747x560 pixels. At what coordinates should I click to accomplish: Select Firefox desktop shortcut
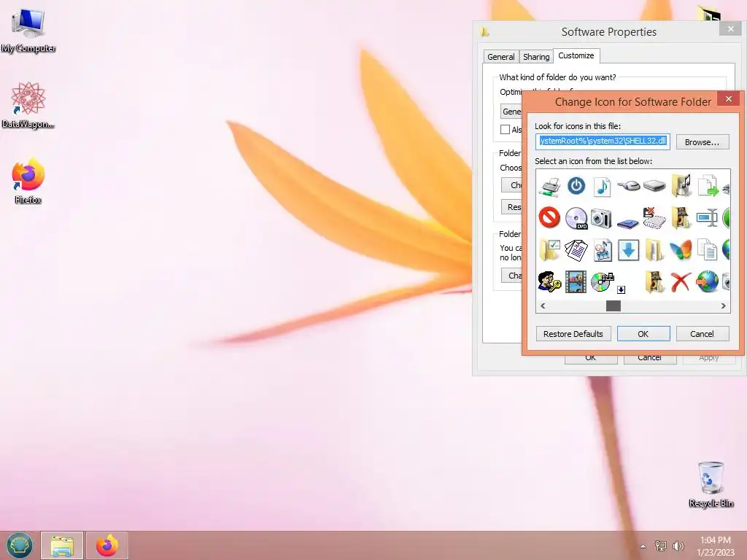pos(28,182)
